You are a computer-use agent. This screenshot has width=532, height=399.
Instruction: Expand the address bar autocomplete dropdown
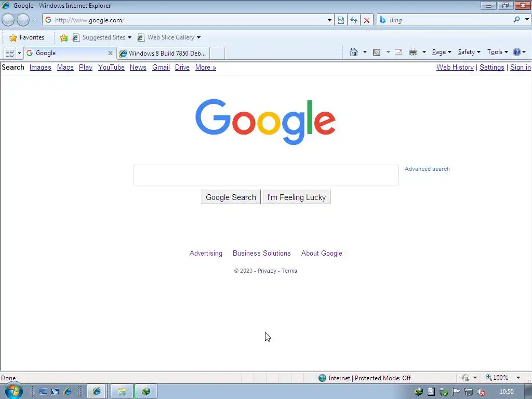(329, 20)
